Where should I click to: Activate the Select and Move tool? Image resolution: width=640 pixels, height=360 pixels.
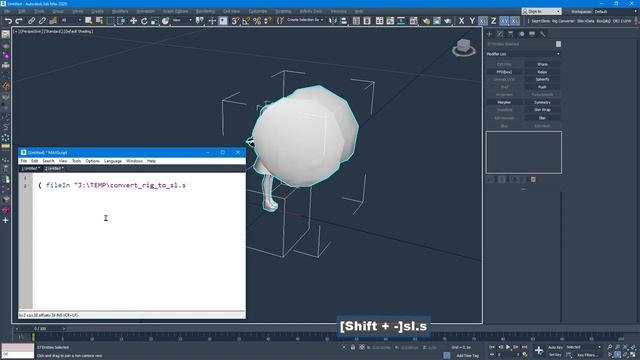[x=133, y=21]
